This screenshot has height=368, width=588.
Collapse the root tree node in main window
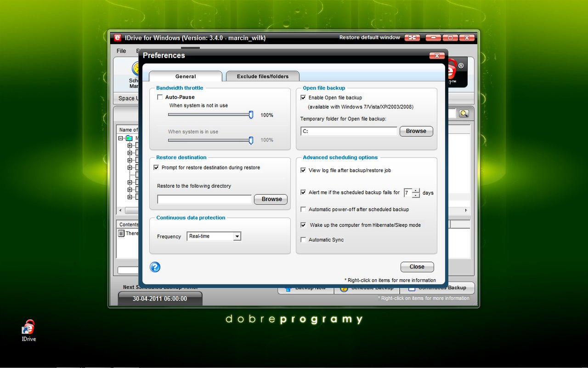click(121, 138)
